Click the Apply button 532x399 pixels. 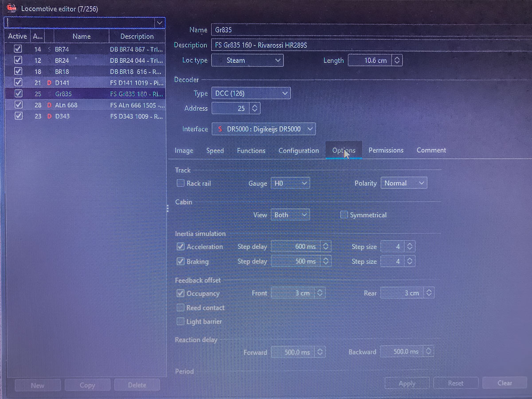point(407,383)
